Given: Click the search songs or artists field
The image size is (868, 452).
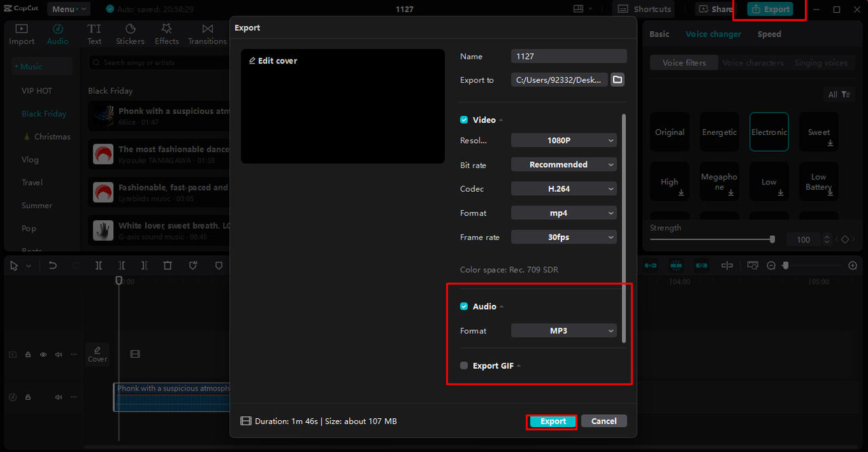Looking at the screenshot, I should click(x=159, y=62).
